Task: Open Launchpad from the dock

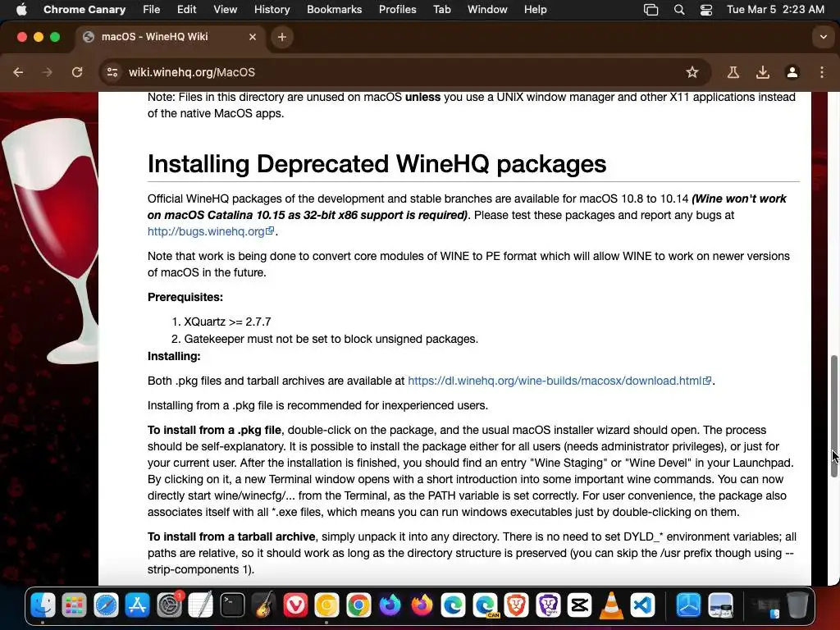Action: pyautogui.click(x=74, y=605)
